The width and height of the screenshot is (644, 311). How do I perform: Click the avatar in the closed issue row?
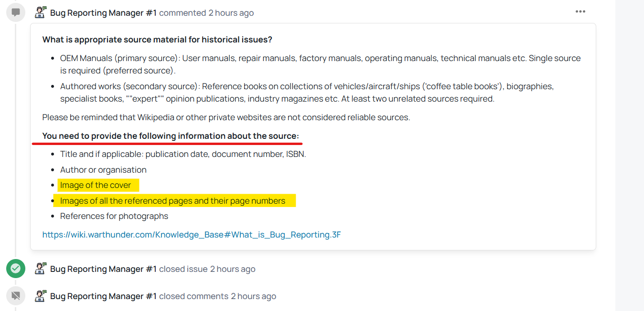point(41,269)
